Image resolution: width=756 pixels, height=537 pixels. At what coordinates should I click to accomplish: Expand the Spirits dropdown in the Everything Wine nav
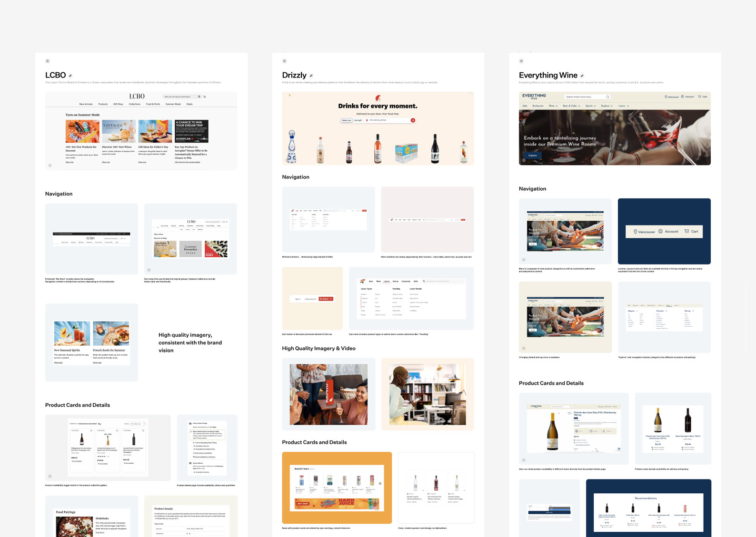tap(591, 106)
